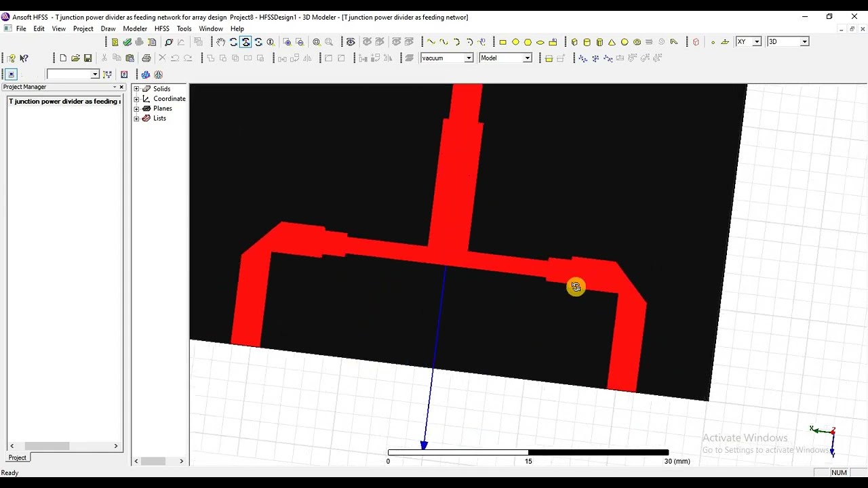
Task: Expand the Planes tree node
Action: pos(136,108)
